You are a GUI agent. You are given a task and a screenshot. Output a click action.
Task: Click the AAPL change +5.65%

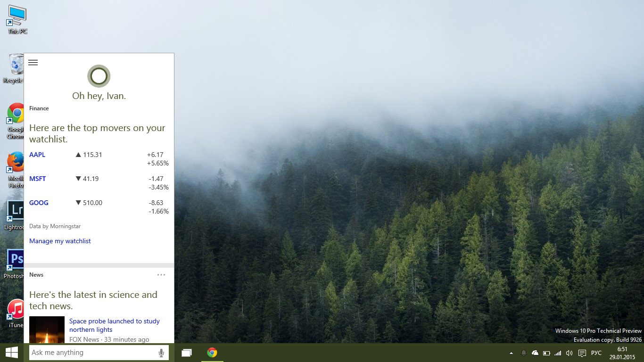coord(158,164)
